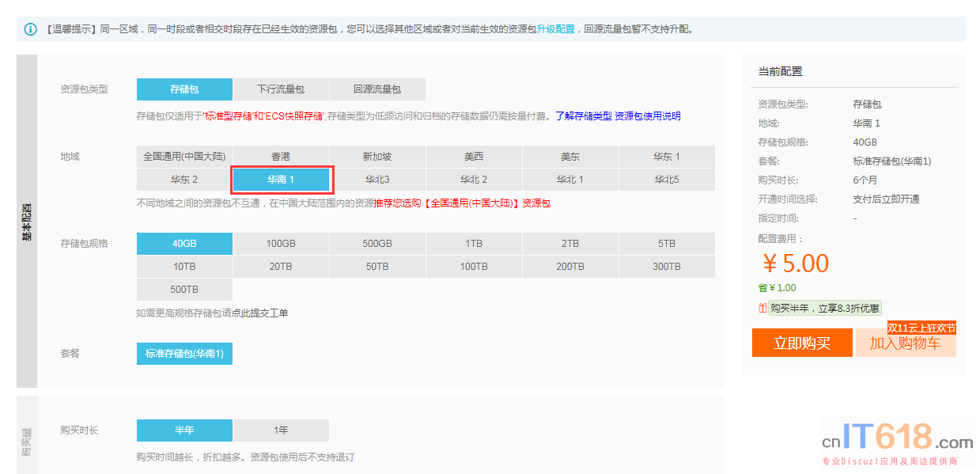Select 1TB storage package size

click(474, 244)
